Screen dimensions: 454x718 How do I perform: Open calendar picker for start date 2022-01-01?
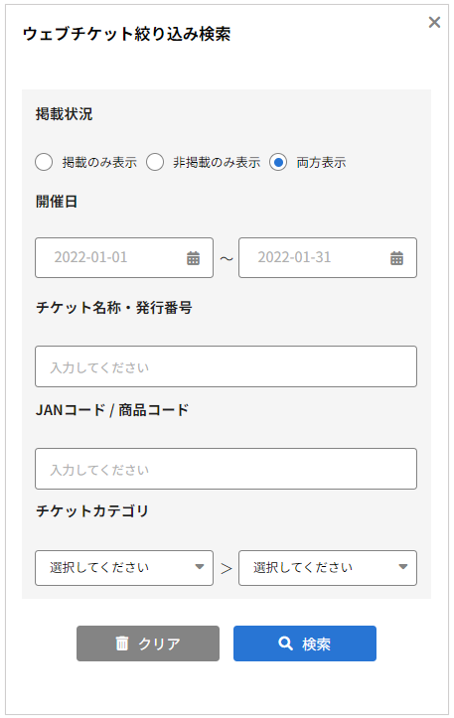tap(193, 258)
